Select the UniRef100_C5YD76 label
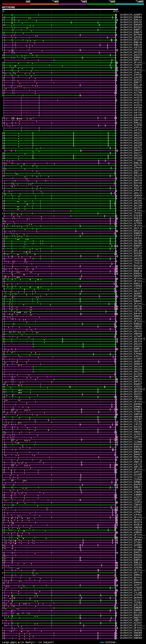This screenshot has height=644, width=146. pos(131,65)
